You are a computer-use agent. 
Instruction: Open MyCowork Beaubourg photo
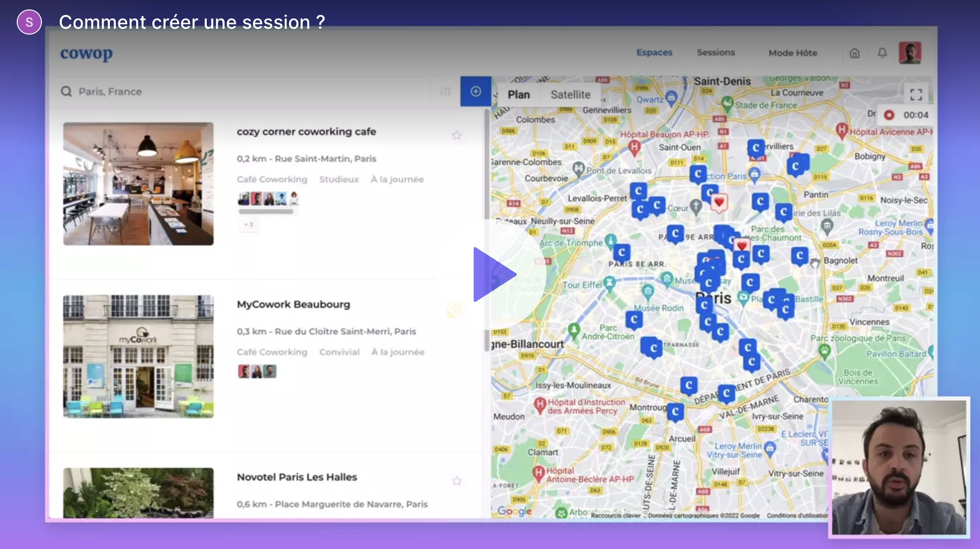138,357
